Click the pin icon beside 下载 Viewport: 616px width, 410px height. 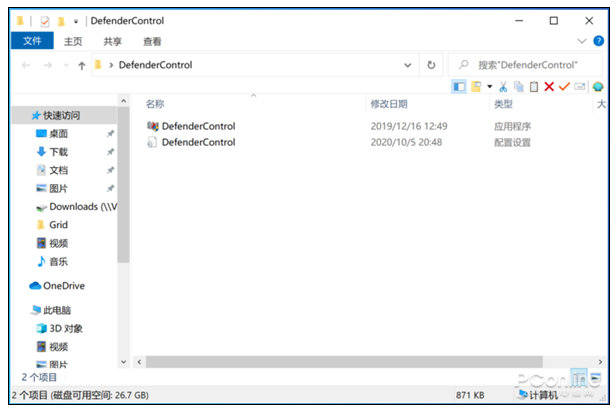point(110,152)
